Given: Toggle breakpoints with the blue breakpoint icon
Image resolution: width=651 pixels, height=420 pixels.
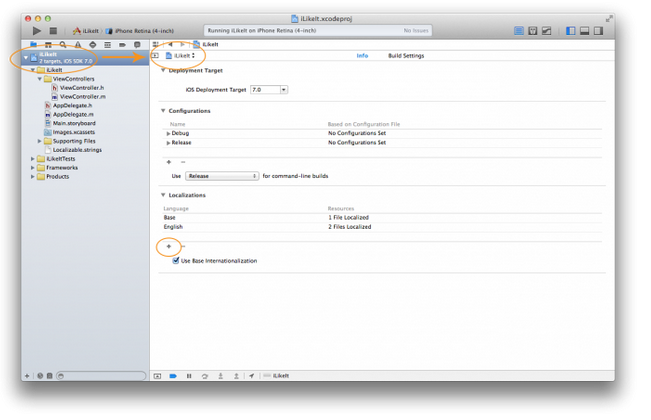Looking at the screenshot, I should tap(173, 376).
